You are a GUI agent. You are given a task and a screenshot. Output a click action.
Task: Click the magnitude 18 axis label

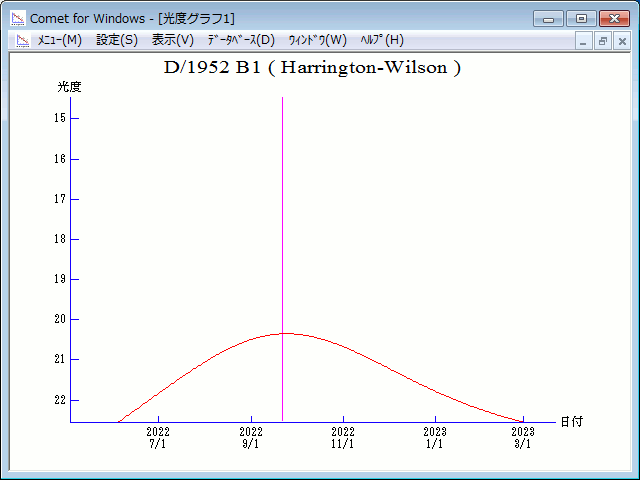pyautogui.click(x=60, y=239)
